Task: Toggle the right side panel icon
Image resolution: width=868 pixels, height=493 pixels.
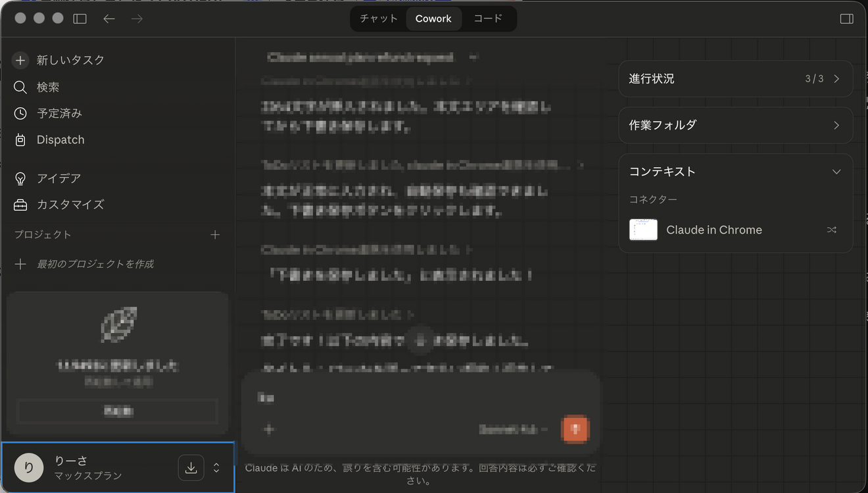Action: (x=847, y=18)
